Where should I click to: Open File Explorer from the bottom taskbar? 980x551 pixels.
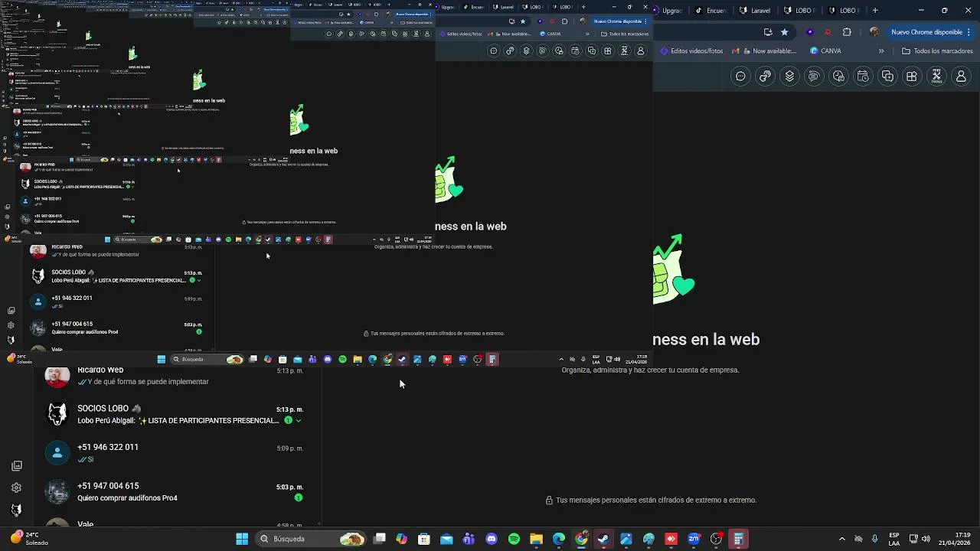tap(536, 539)
